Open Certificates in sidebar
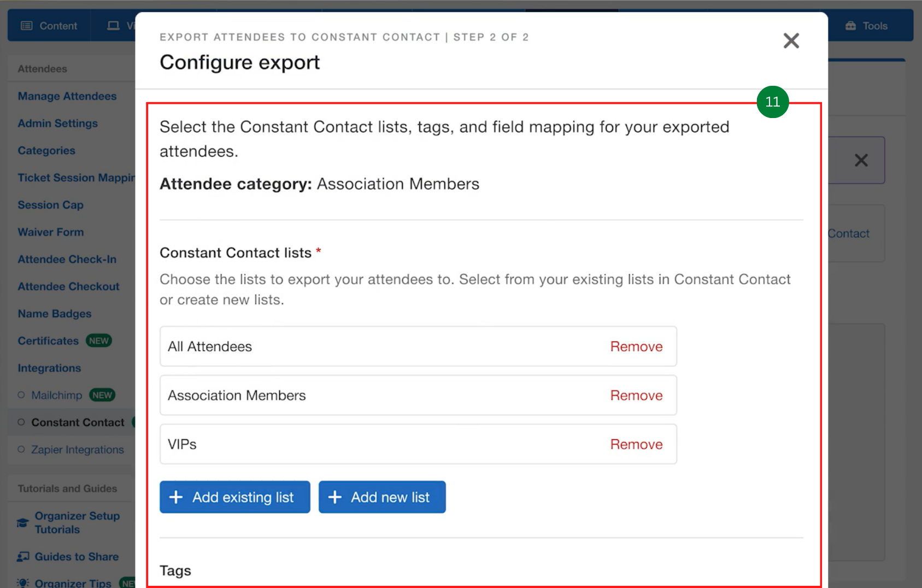The height and width of the screenshot is (588, 922). [x=48, y=341]
